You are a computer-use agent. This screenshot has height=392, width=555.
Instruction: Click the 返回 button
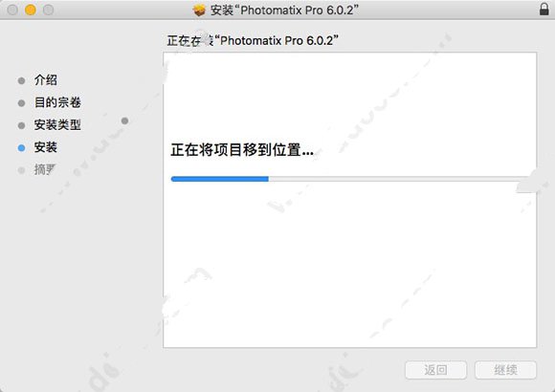(435, 370)
